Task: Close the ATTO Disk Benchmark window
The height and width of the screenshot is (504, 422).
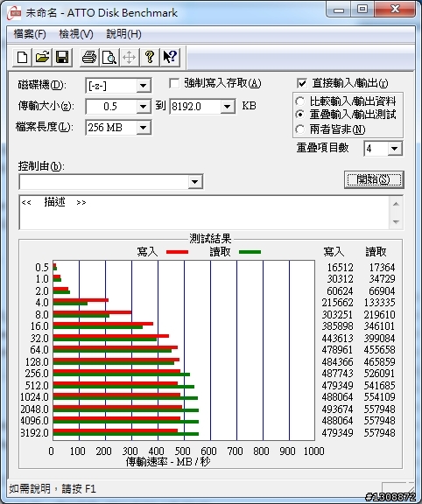Action: pos(395,10)
